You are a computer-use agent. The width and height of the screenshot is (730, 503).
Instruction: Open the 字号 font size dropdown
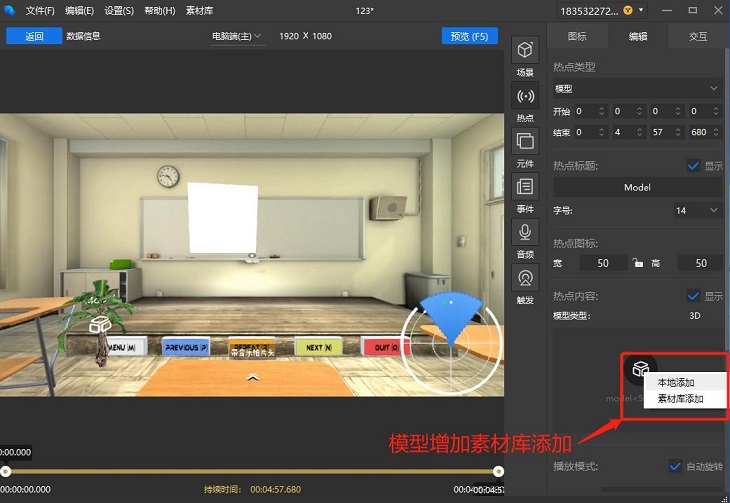pyautogui.click(x=697, y=210)
